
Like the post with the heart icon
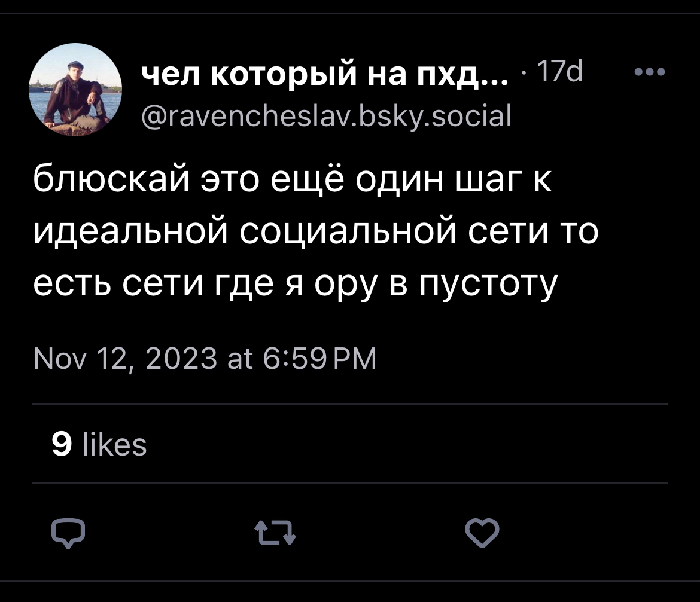click(x=482, y=532)
